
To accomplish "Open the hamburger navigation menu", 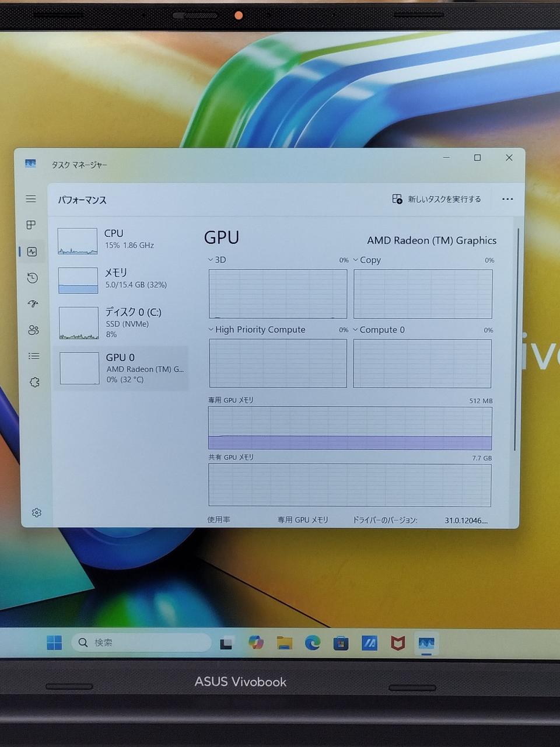I will click(x=31, y=199).
